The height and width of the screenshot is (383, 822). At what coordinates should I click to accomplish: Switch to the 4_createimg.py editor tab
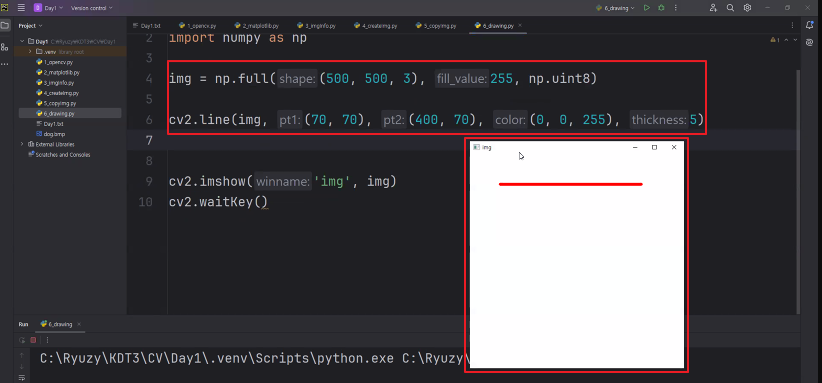pyautogui.click(x=374, y=26)
